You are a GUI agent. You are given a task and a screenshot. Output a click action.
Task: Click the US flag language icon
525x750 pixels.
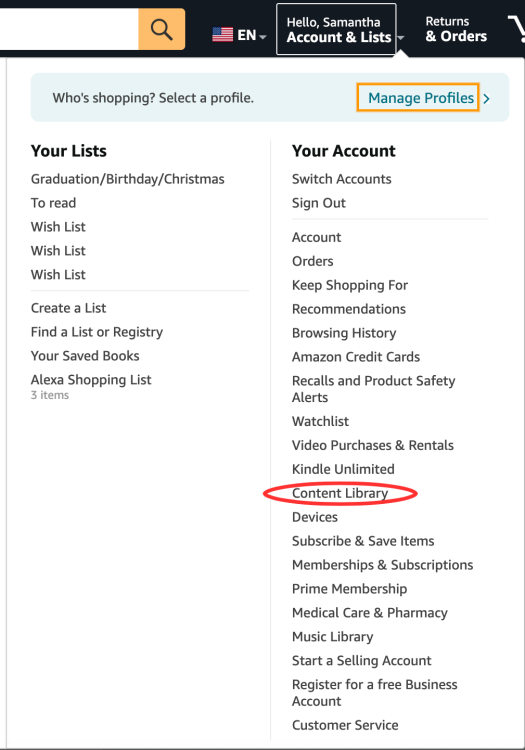(x=222, y=34)
